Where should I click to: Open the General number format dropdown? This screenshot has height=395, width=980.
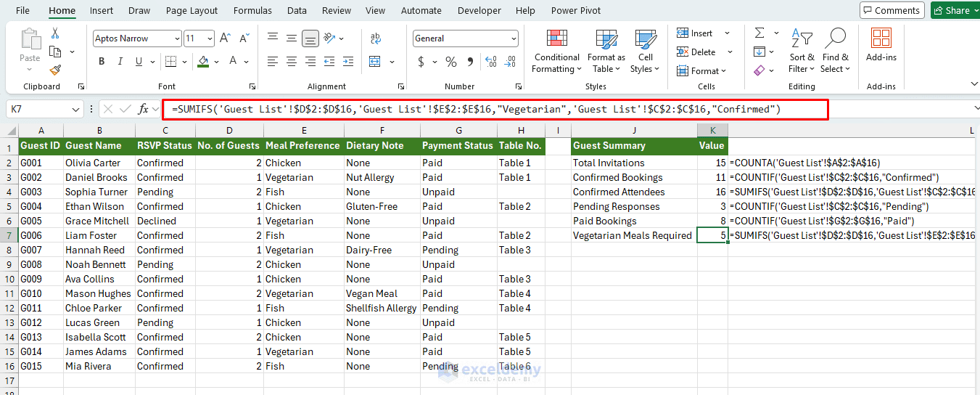(514, 38)
